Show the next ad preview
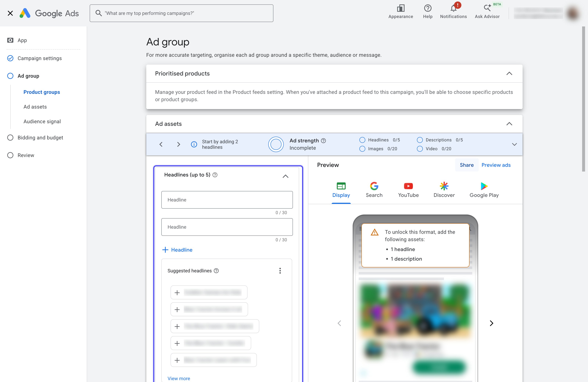 (491, 323)
